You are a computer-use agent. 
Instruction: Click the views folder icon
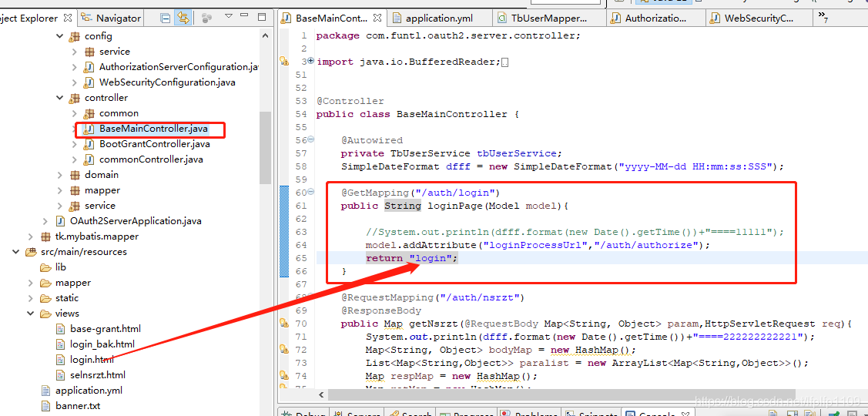coord(45,314)
